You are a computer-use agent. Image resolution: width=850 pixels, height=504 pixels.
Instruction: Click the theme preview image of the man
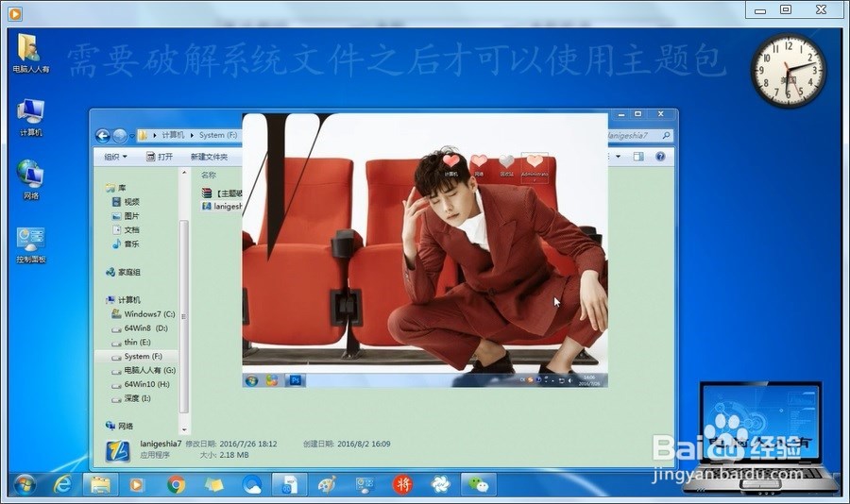click(425, 250)
